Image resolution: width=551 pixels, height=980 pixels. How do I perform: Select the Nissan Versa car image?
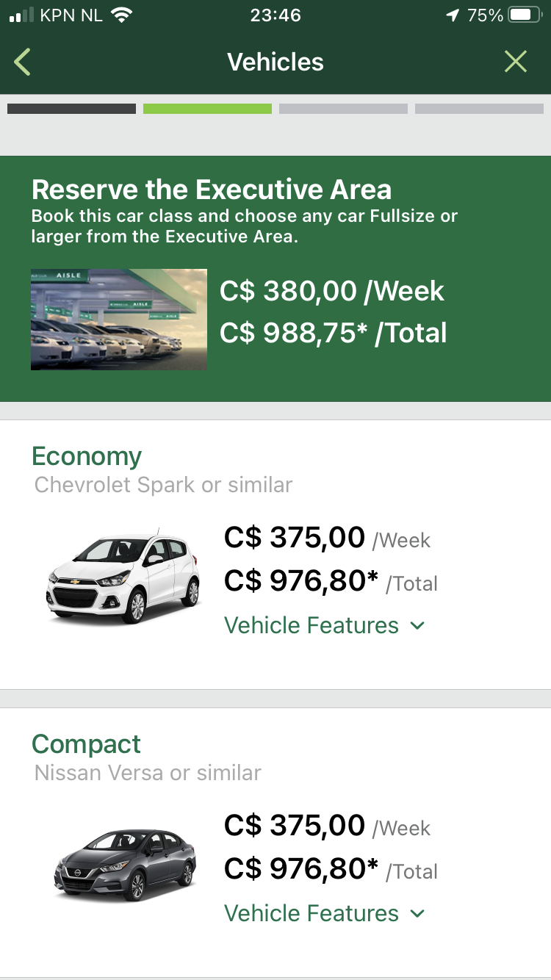pyautogui.click(x=125, y=865)
